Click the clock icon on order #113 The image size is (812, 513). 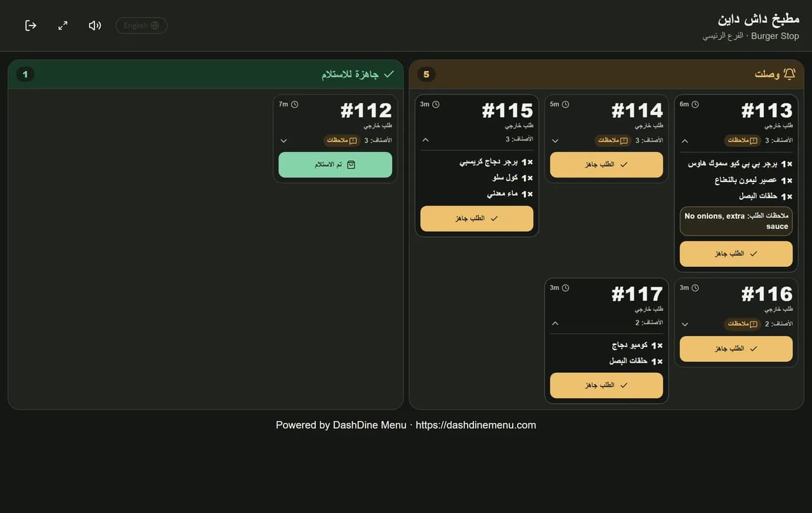coord(695,105)
